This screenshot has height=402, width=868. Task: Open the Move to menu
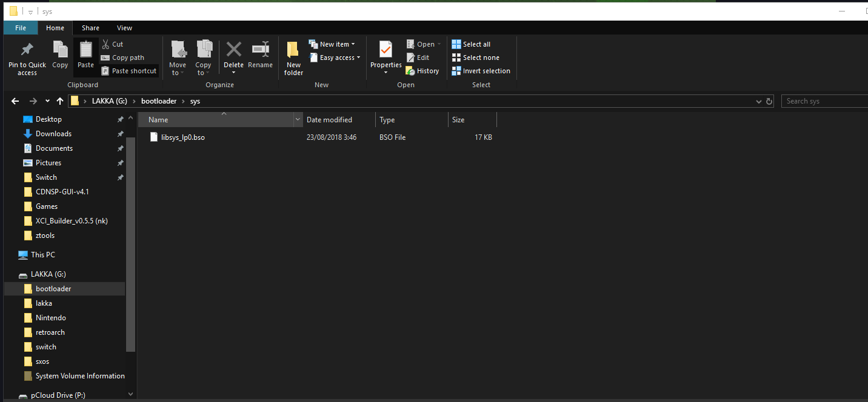(x=178, y=58)
